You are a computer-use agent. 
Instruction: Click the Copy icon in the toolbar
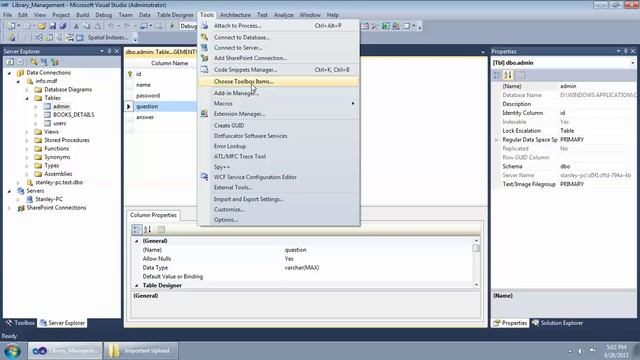click(x=87, y=26)
